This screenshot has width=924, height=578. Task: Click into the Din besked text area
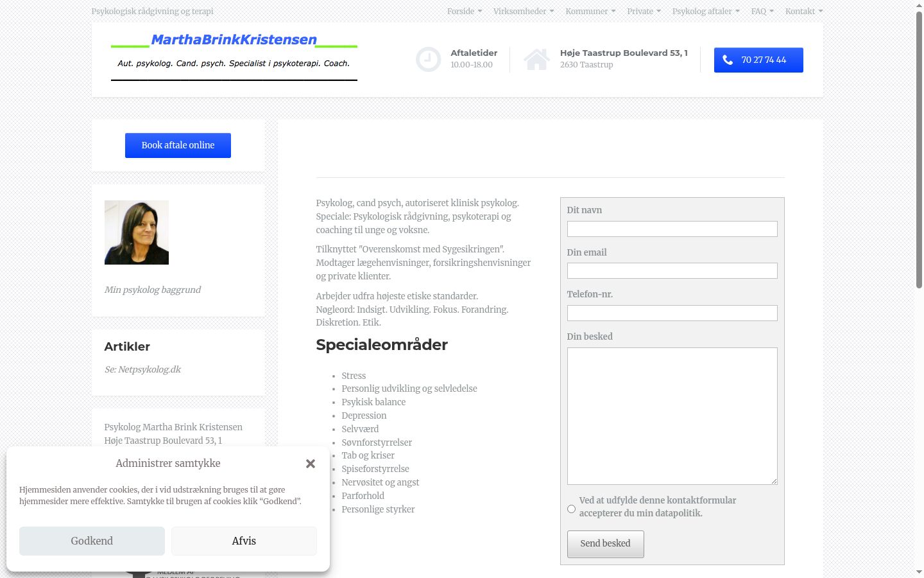(x=672, y=416)
